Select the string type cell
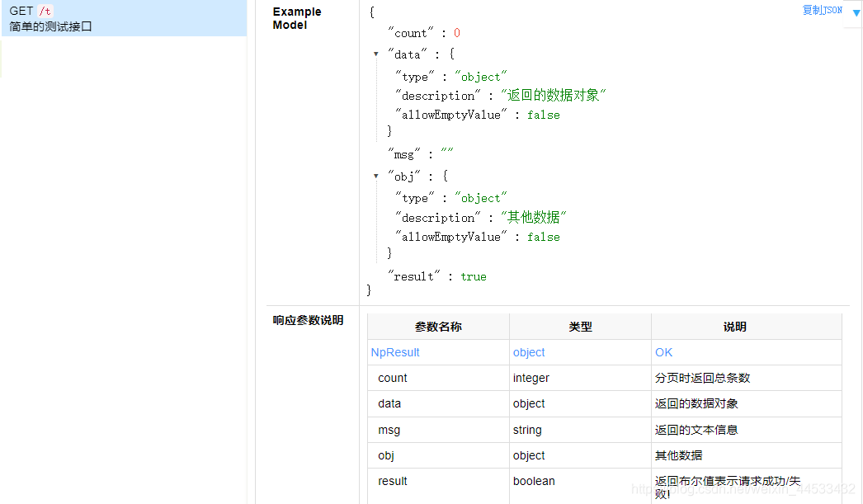 [581, 430]
